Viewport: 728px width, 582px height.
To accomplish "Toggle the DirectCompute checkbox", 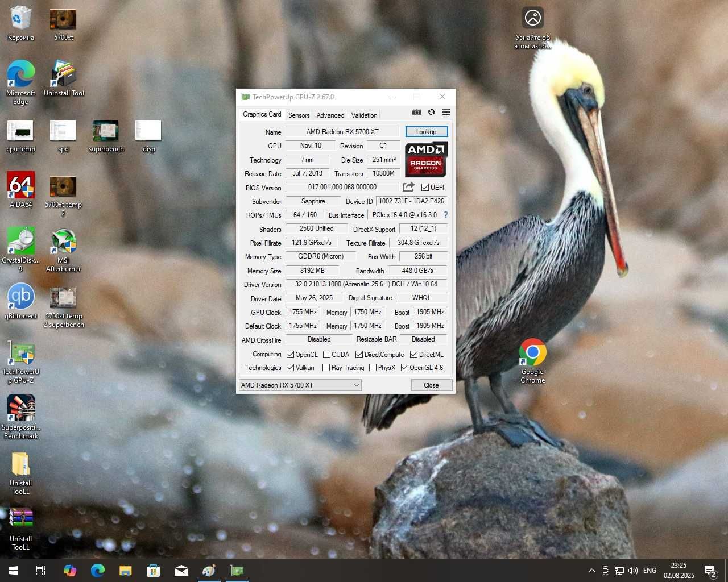I will (x=359, y=355).
